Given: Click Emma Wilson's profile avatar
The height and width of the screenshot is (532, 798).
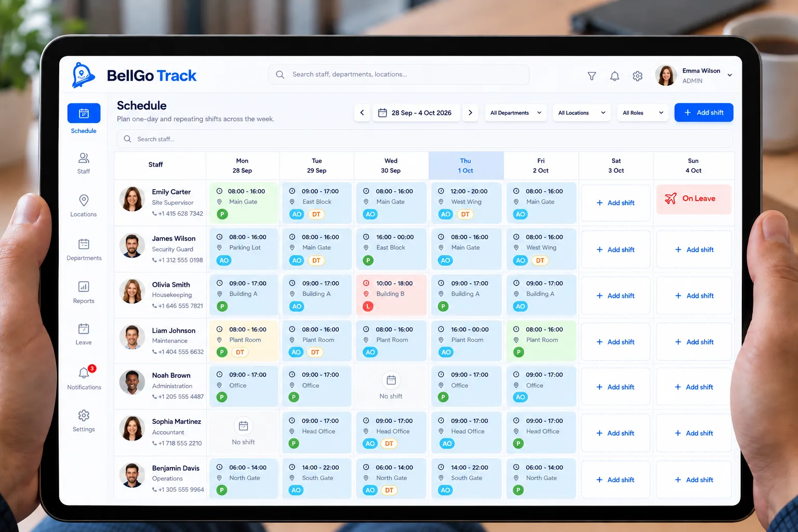Looking at the screenshot, I should (666, 75).
